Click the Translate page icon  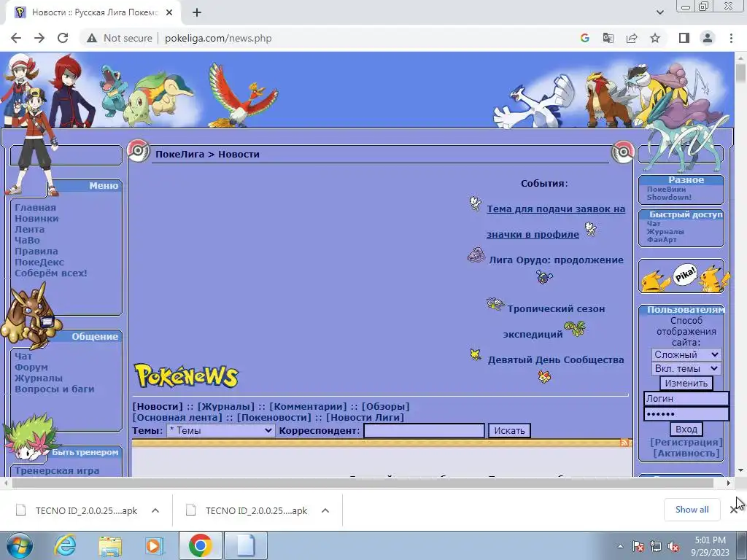[x=608, y=38]
